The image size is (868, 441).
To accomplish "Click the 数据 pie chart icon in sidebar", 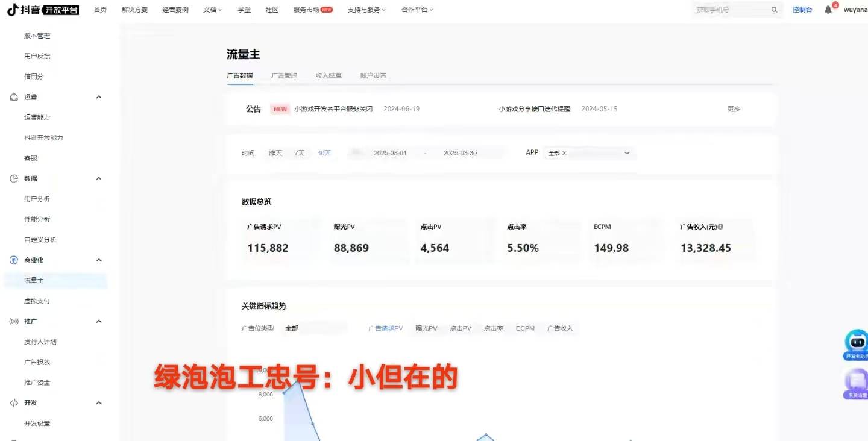I will click(14, 178).
